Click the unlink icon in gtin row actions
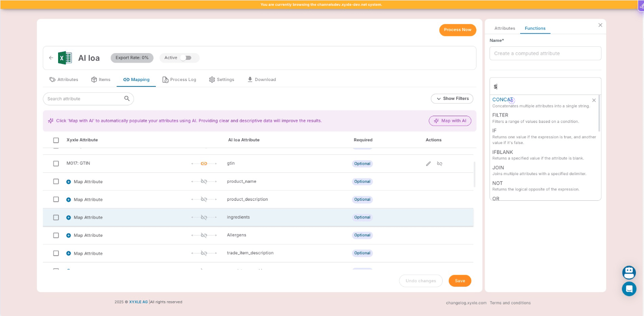 coord(440,164)
